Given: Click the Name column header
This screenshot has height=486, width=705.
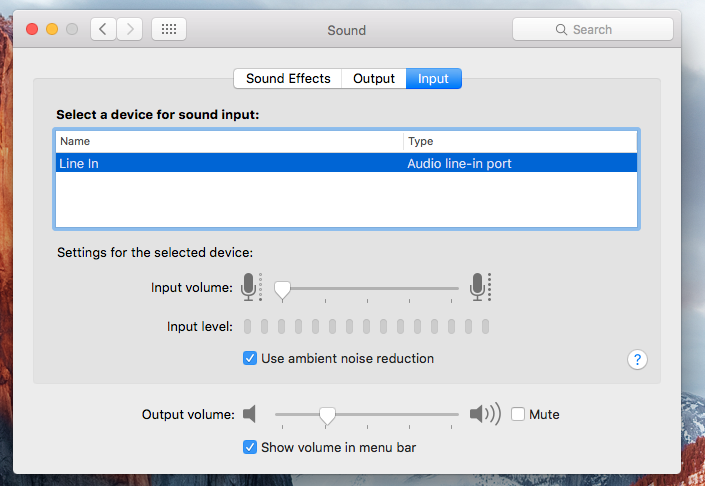Looking at the screenshot, I should (x=229, y=141).
